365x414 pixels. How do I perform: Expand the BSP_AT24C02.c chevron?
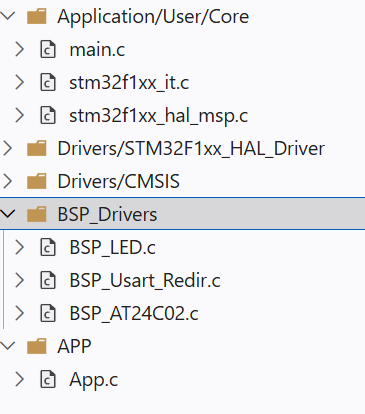20,313
